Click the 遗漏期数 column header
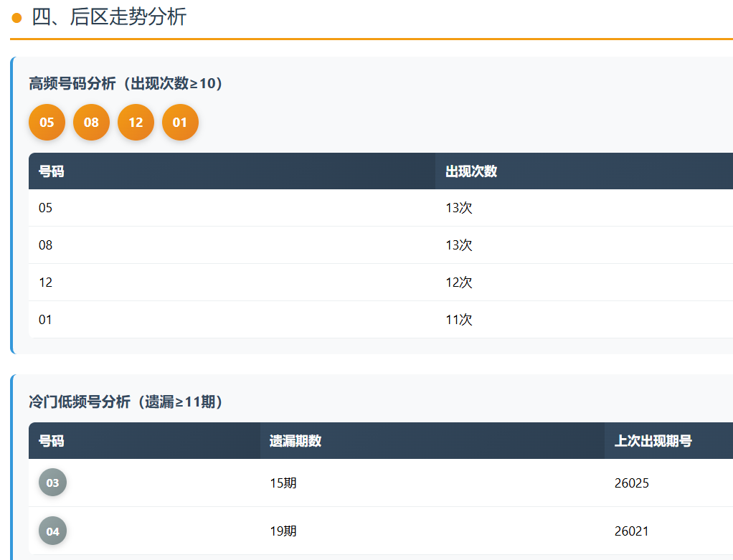 pyautogui.click(x=295, y=441)
